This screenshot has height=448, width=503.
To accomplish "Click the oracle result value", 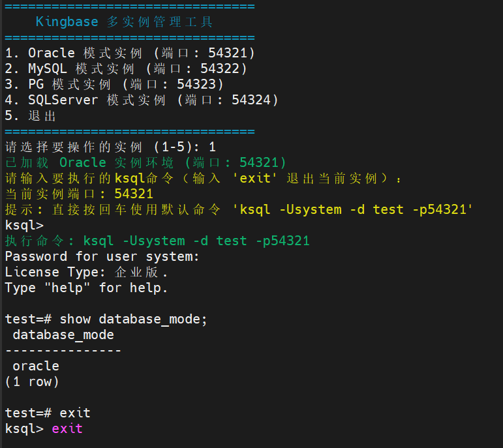I will pos(36,366).
